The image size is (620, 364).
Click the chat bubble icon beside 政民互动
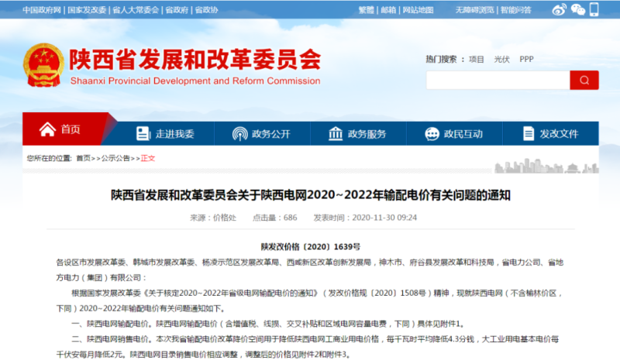(432, 134)
